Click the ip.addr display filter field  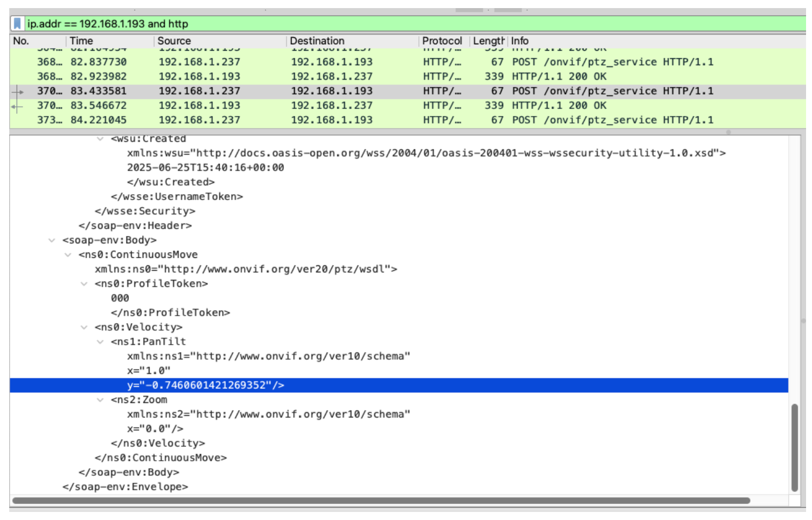[x=378, y=24]
